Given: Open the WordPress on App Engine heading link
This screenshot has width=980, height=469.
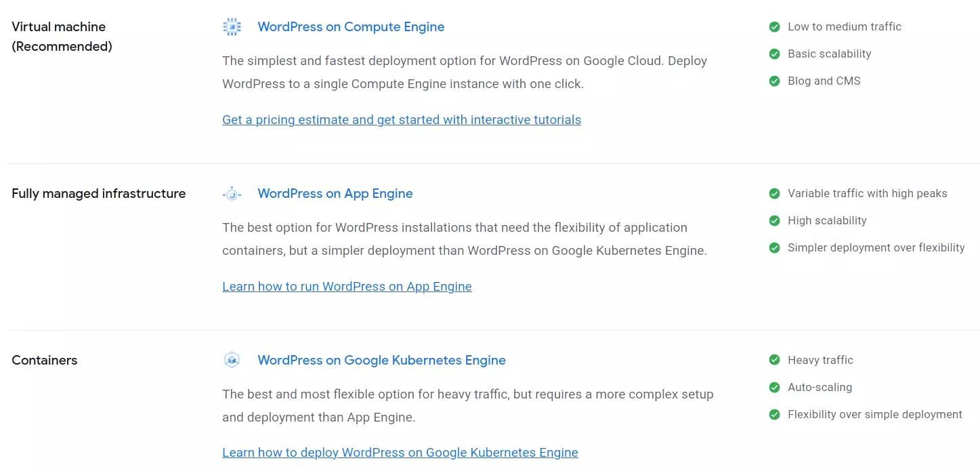Looking at the screenshot, I should tap(335, 194).
